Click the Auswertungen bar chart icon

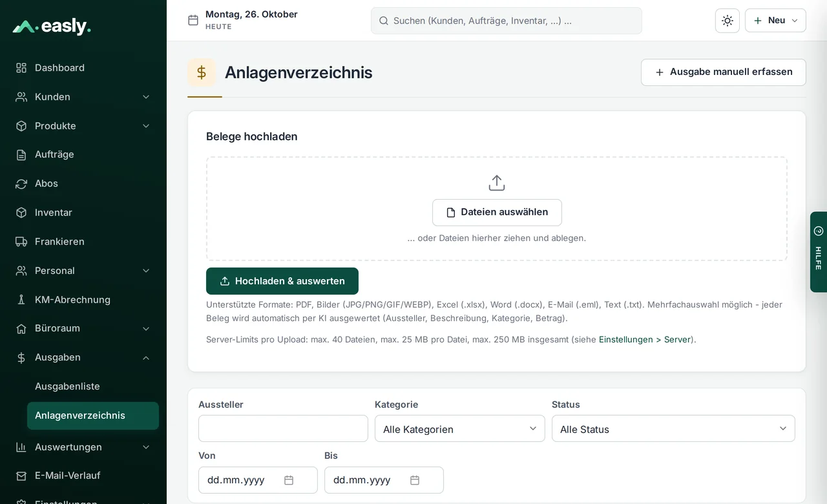click(21, 447)
